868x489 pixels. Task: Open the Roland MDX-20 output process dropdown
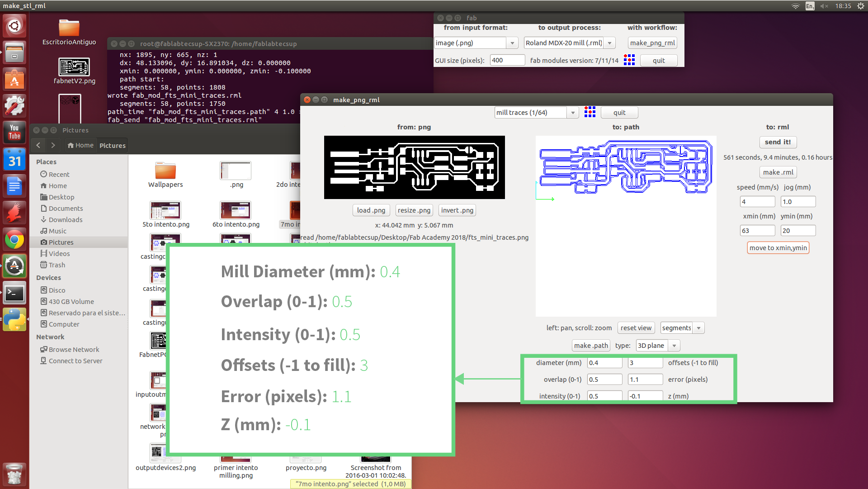click(609, 43)
